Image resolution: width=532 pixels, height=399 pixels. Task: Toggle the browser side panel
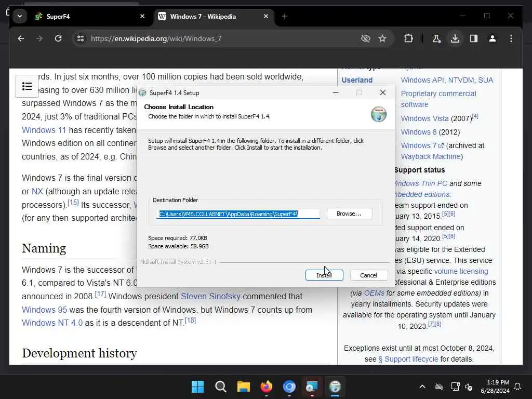tap(474, 38)
